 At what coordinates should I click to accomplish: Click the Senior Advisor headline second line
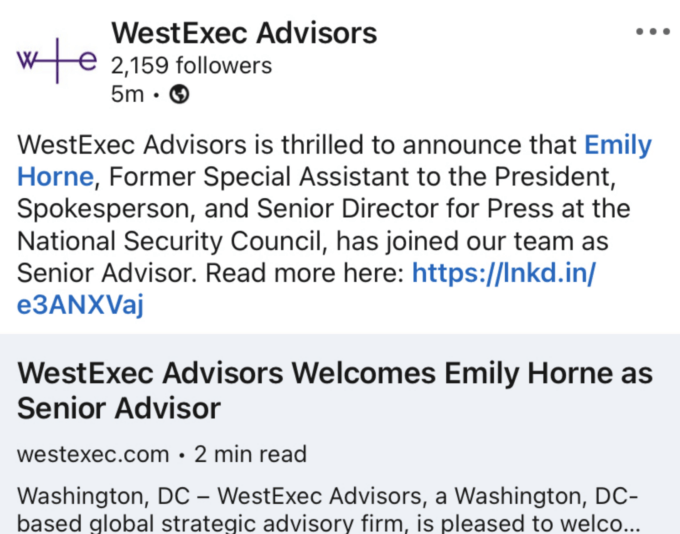coord(119,409)
